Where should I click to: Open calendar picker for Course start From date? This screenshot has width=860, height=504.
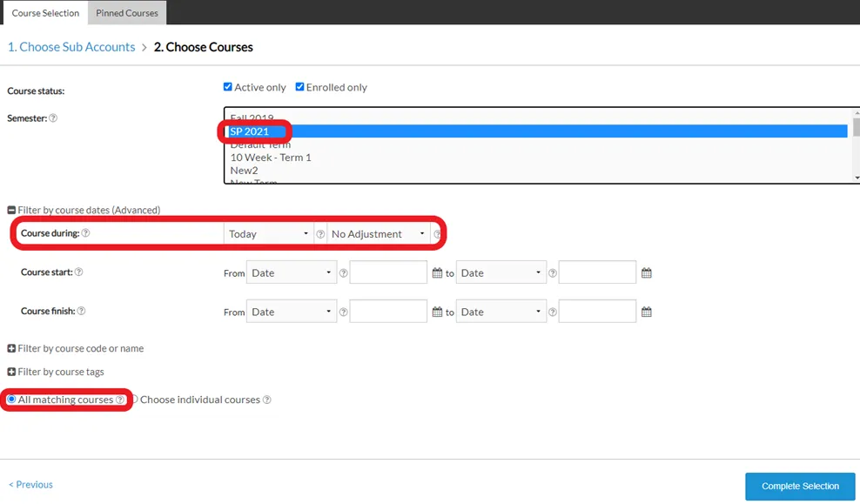click(x=437, y=272)
